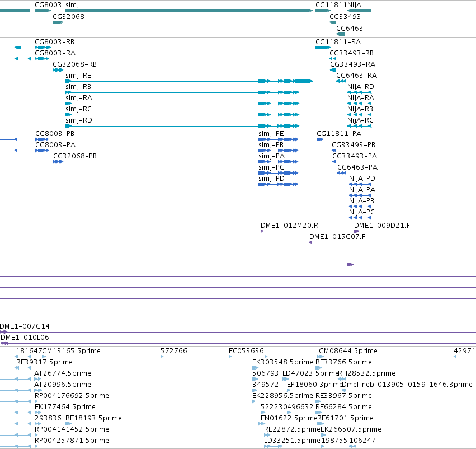This screenshot has width=476, height=449.
Task: Click transcript label simj-RD
Action: tap(79, 120)
